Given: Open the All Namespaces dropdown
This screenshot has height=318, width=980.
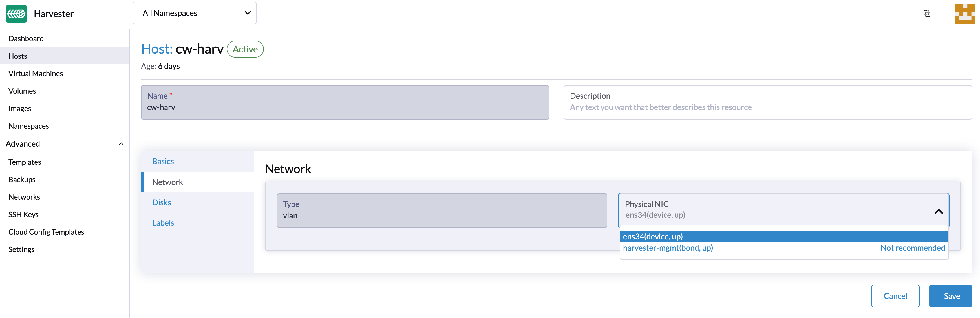Looking at the screenshot, I should click(194, 13).
